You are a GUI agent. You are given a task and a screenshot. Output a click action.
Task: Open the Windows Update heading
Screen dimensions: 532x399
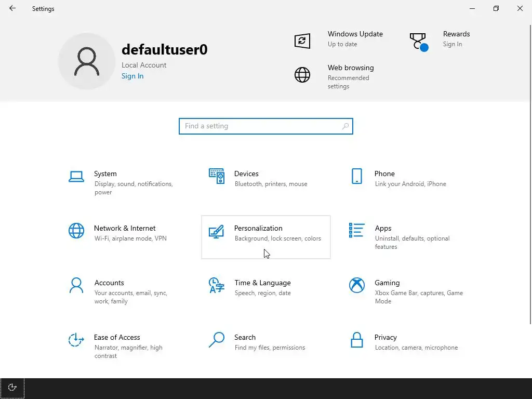355,34
